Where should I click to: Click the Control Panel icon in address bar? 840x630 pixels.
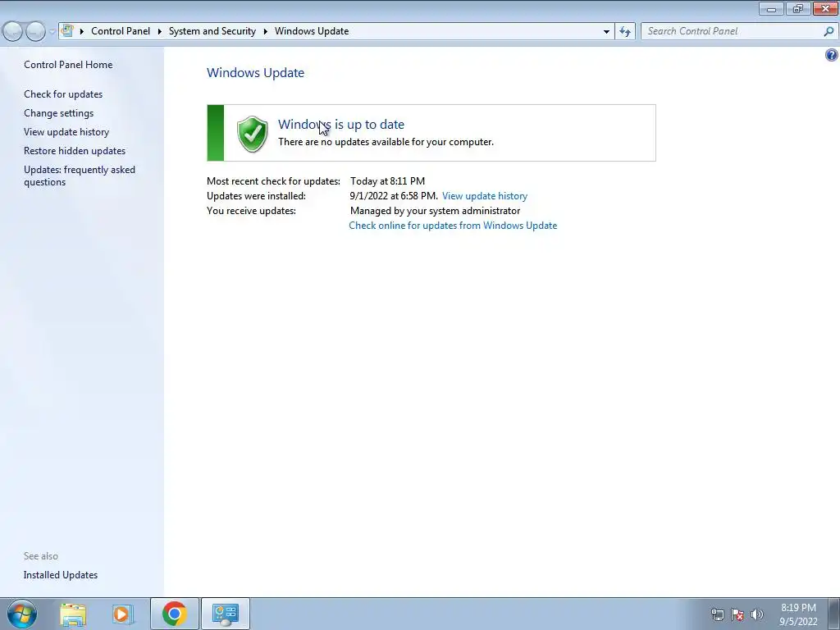[67, 30]
